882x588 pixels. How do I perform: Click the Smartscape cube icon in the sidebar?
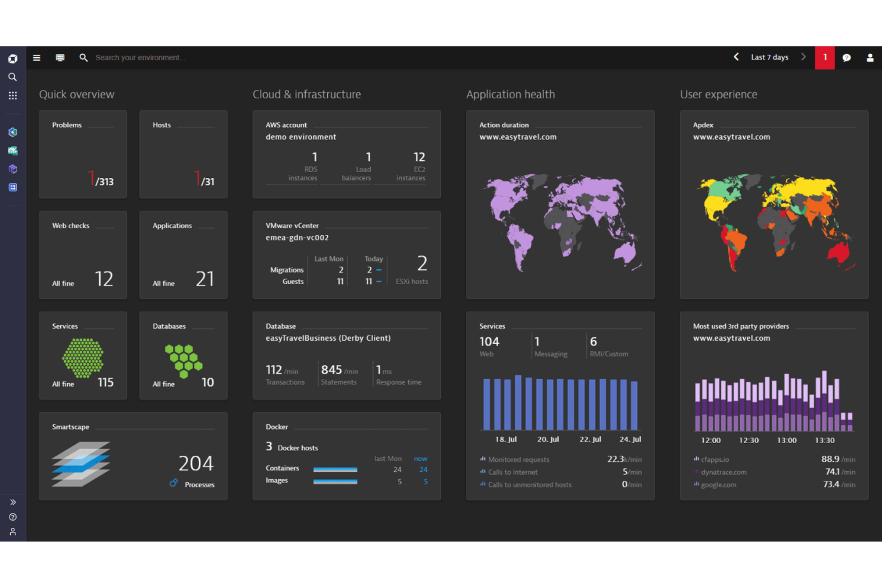(x=13, y=132)
